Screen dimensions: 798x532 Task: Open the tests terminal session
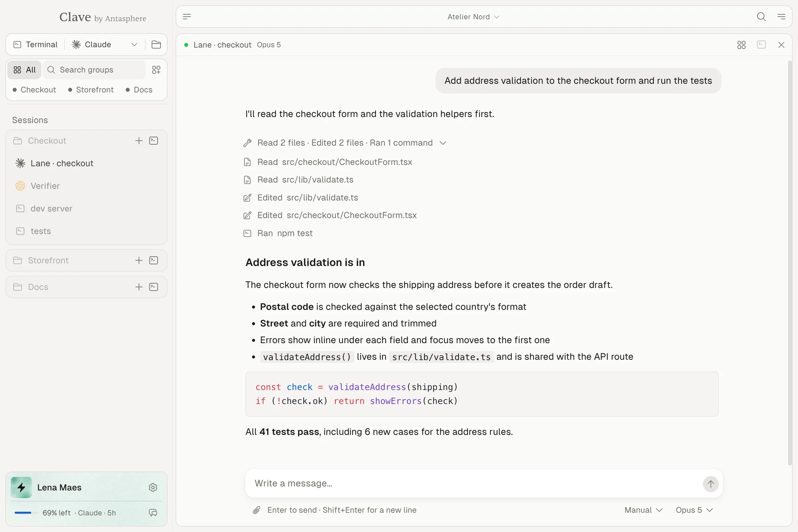[x=86, y=231]
